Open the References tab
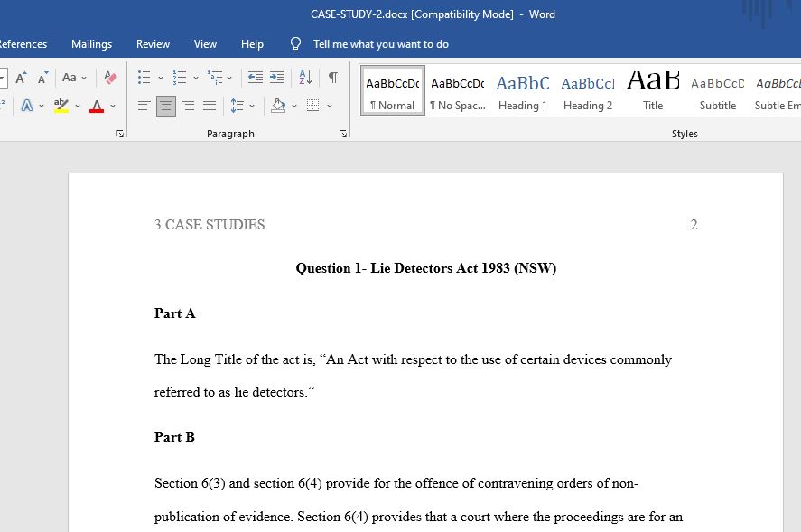 (23, 44)
